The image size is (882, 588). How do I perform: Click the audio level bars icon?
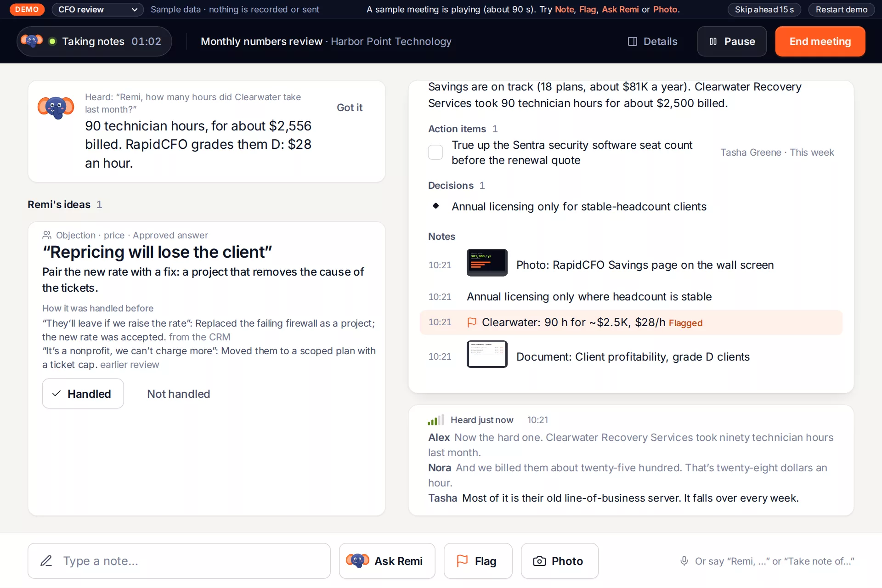(x=435, y=420)
